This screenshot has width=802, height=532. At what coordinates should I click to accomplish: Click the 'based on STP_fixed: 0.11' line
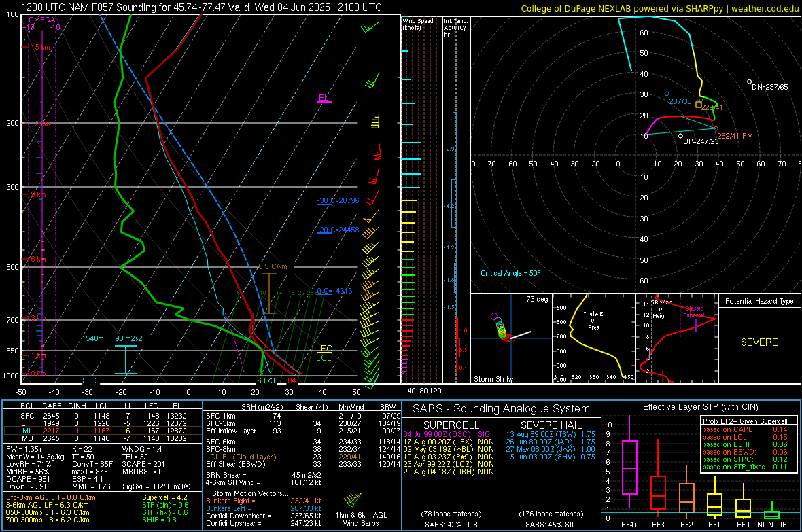coord(745,467)
